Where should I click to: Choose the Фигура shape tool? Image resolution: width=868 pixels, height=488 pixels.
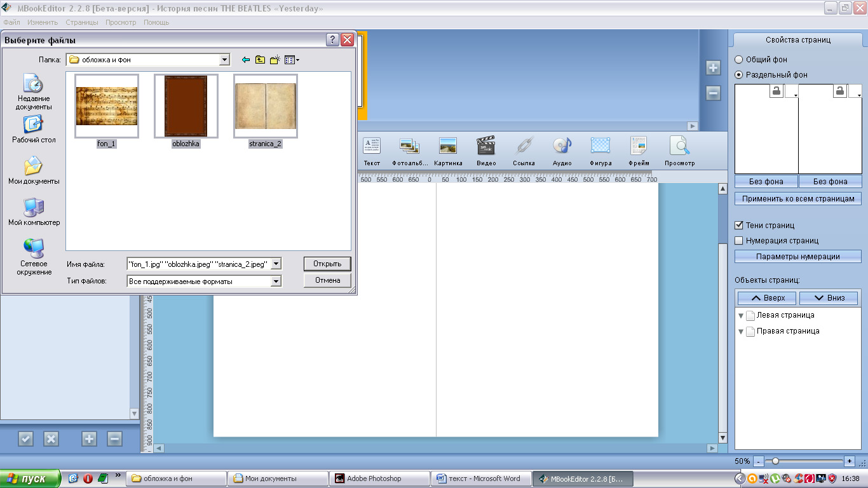[600, 147]
